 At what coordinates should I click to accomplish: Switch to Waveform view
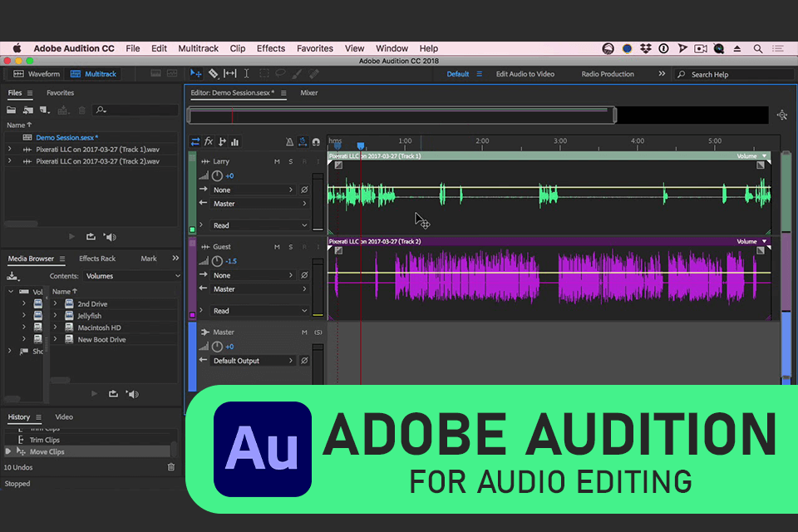(x=36, y=74)
